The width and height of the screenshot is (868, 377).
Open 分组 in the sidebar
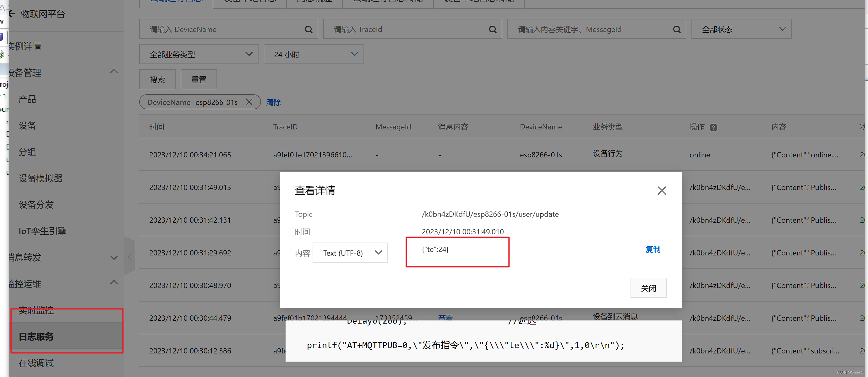tap(27, 152)
